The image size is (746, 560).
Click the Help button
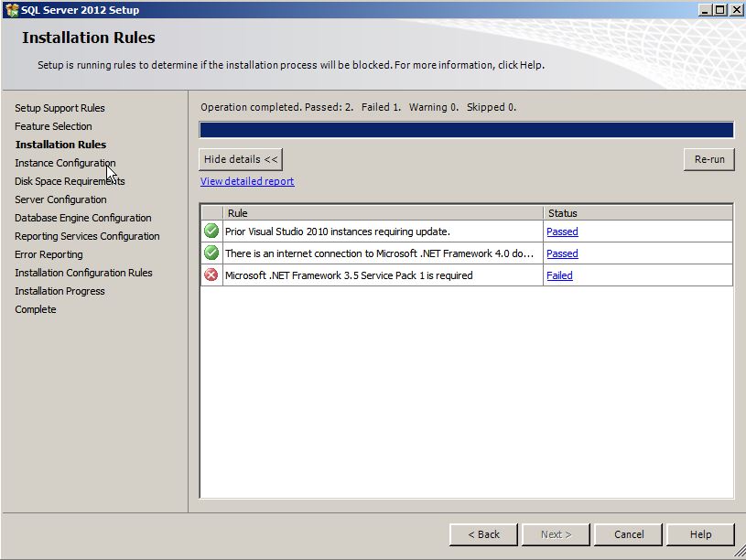(x=700, y=534)
